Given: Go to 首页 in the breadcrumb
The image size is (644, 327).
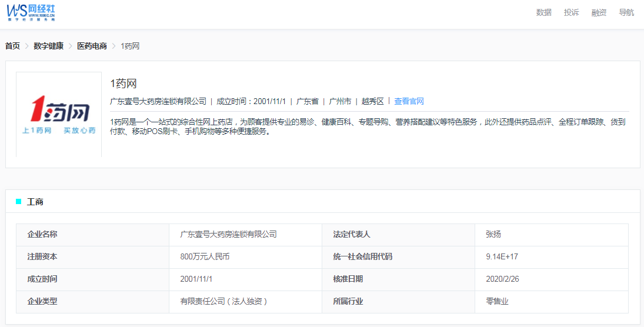Looking at the screenshot, I should pyautogui.click(x=12, y=46).
